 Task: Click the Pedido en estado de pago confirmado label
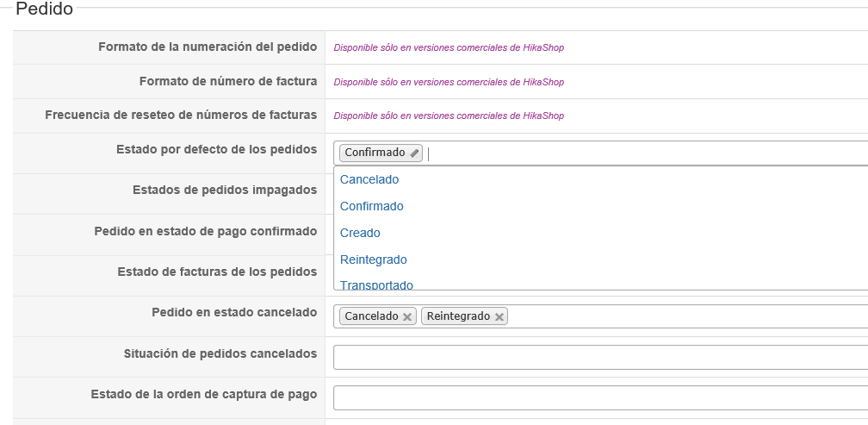point(205,231)
